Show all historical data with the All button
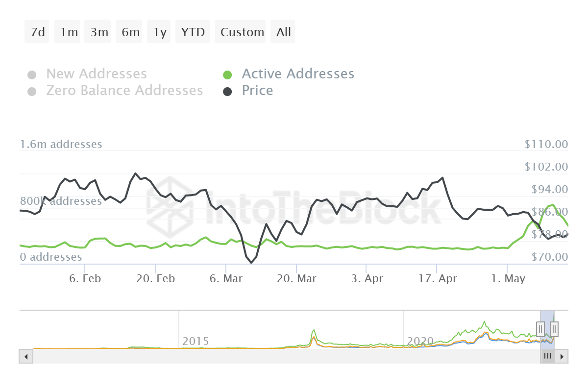The width and height of the screenshot is (588, 392). coord(283,31)
